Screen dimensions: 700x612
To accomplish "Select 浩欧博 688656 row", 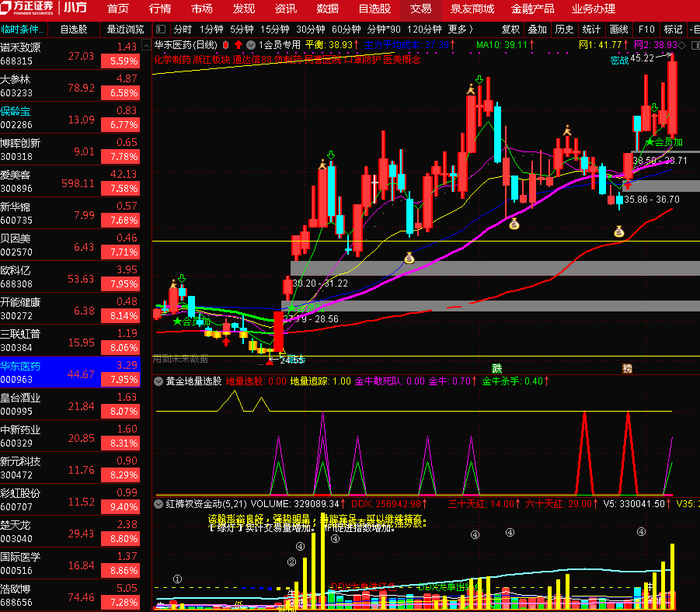I will point(70,595).
